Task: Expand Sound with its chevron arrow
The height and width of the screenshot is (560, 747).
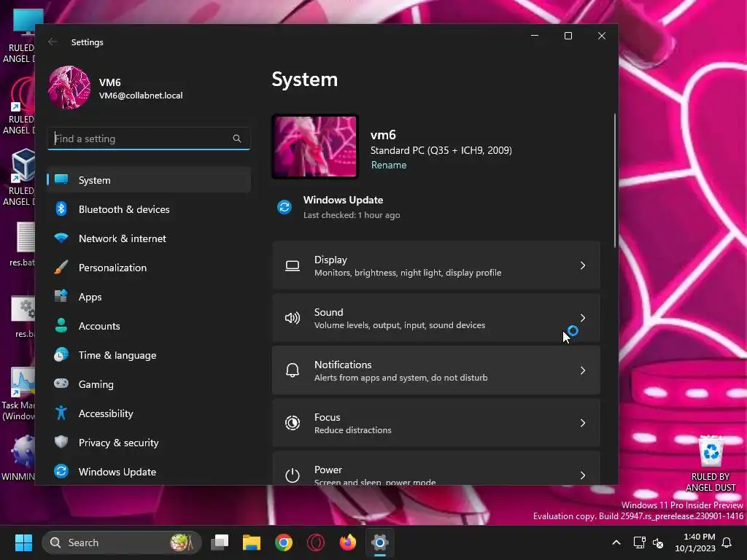Action: click(583, 318)
